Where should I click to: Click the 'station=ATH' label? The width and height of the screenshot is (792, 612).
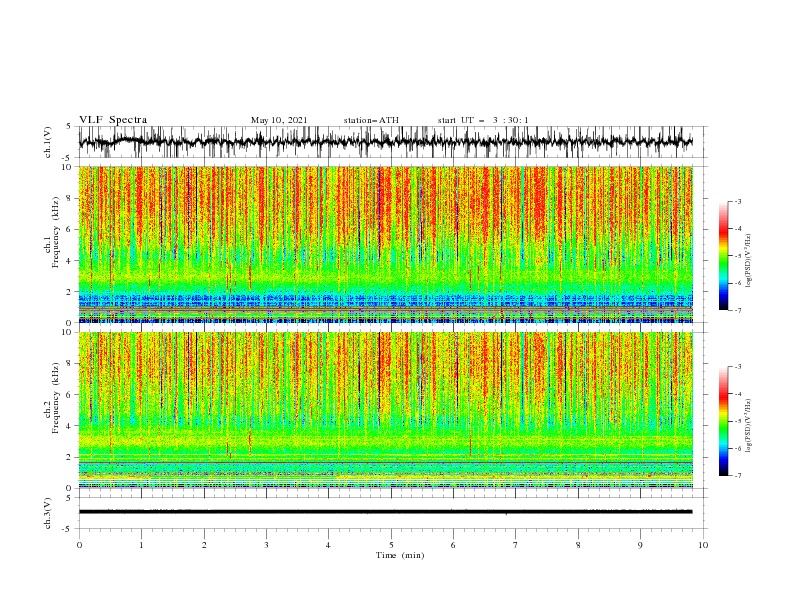coord(371,120)
